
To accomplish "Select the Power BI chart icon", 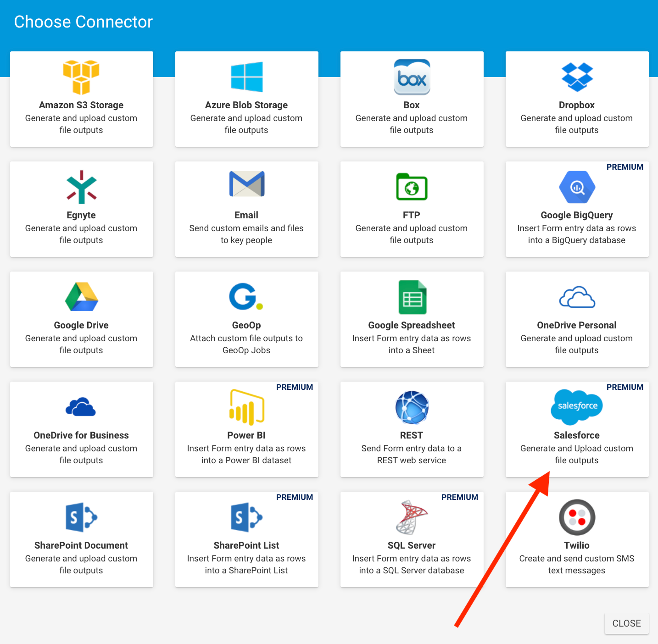I will (x=246, y=407).
